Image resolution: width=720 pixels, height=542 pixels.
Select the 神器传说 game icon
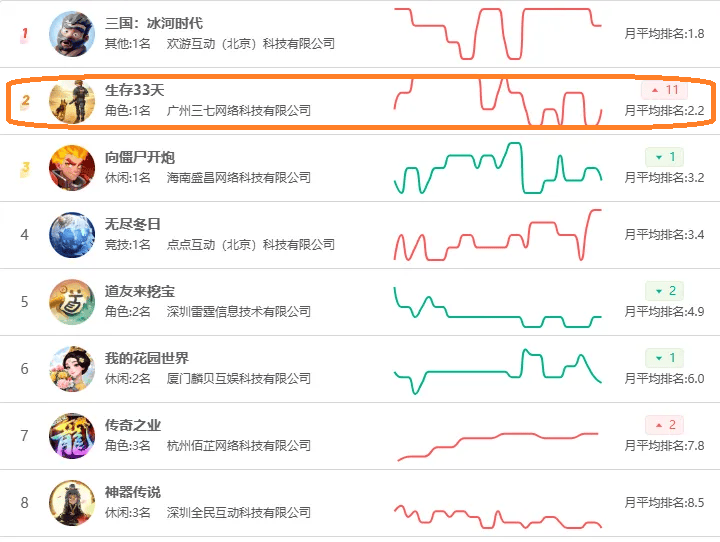point(72,503)
